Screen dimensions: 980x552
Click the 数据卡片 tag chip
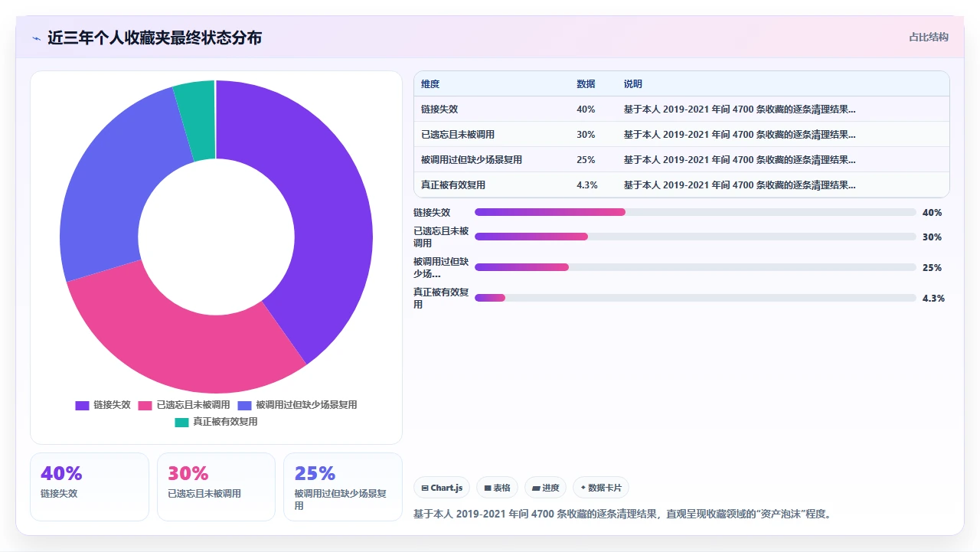click(x=601, y=488)
